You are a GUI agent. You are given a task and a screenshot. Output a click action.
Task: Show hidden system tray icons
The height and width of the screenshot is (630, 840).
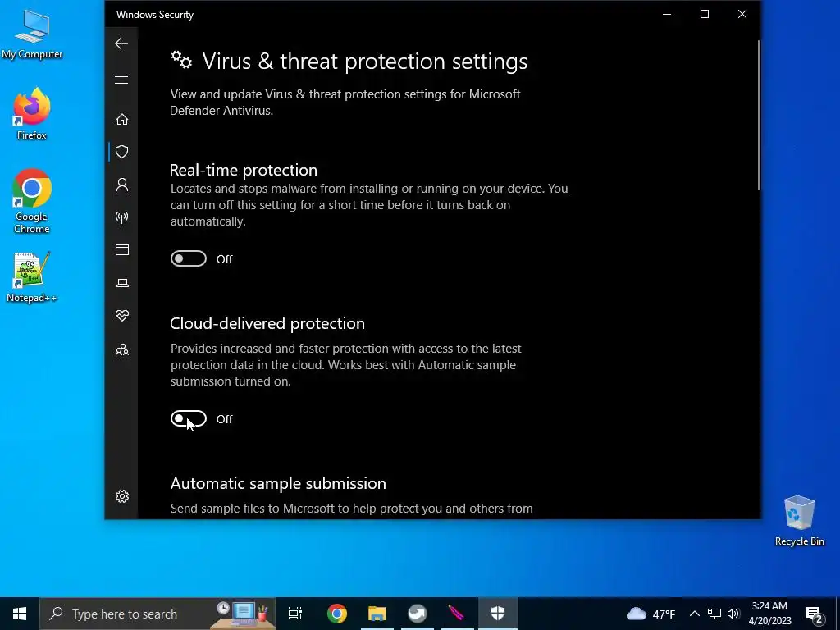point(694,614)
